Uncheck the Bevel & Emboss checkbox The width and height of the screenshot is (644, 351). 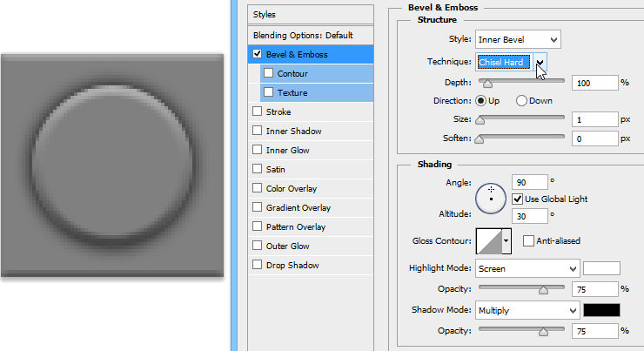[257, 54]
